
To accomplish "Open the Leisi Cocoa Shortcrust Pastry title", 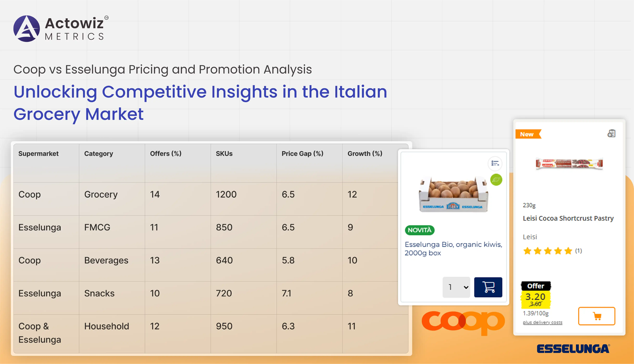I will (568, 218).
